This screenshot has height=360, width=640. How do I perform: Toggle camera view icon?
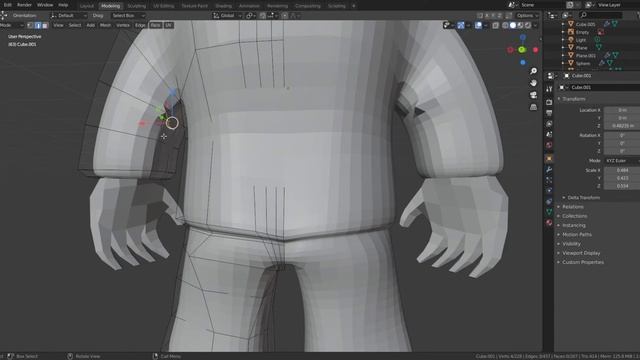coord(533,95)
